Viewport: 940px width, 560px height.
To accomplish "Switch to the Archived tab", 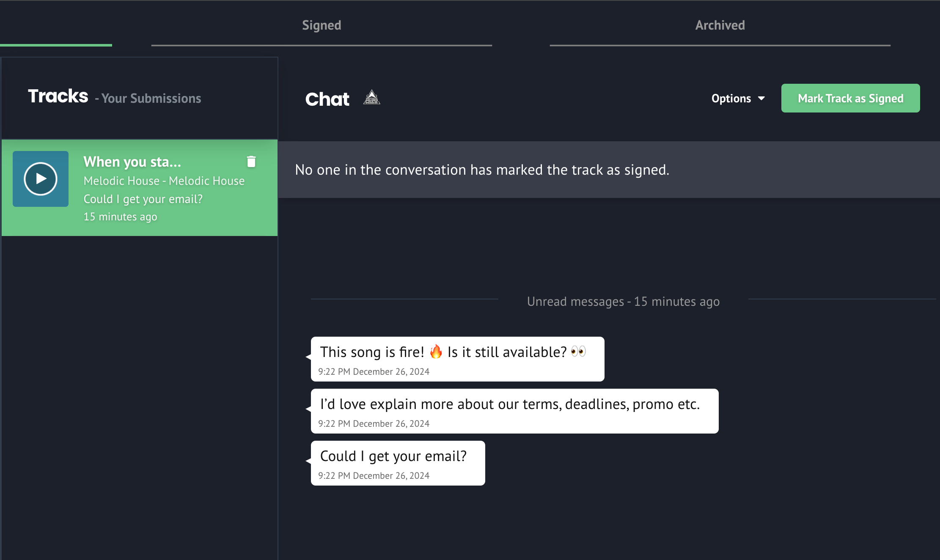I will click(x=720, y=25).
